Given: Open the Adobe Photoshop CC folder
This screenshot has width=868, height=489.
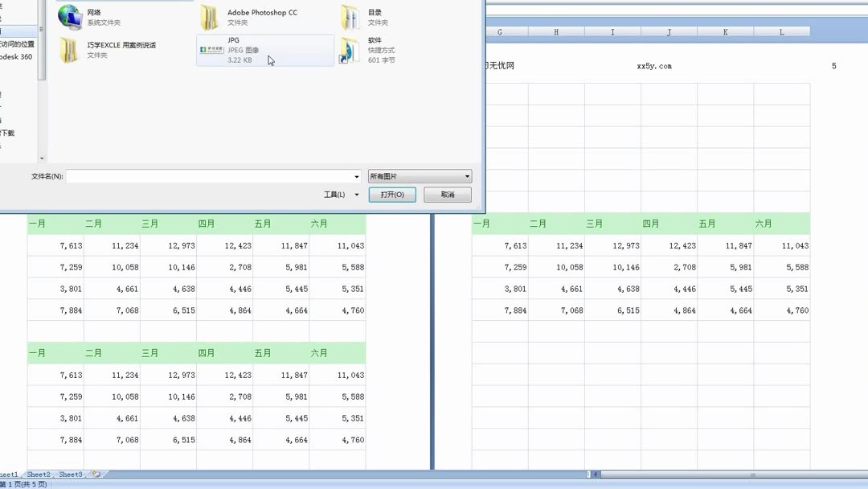Looking at the screenshot, I should (x=209, y=17).
